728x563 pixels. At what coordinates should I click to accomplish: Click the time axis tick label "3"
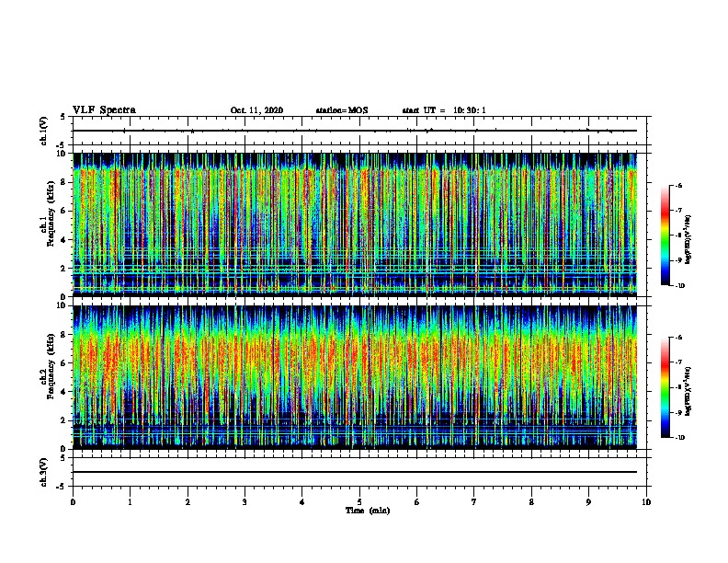[245, 502]
